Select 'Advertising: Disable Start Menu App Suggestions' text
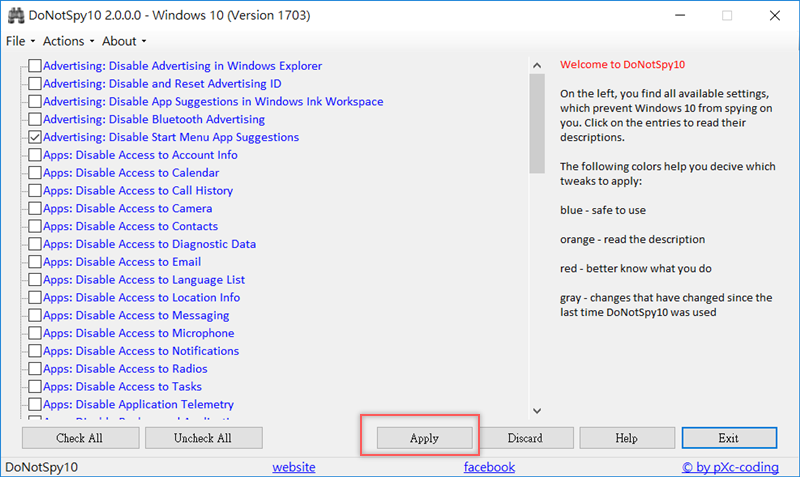This screenshot has height=477, width=800. [x=171, y=137]
